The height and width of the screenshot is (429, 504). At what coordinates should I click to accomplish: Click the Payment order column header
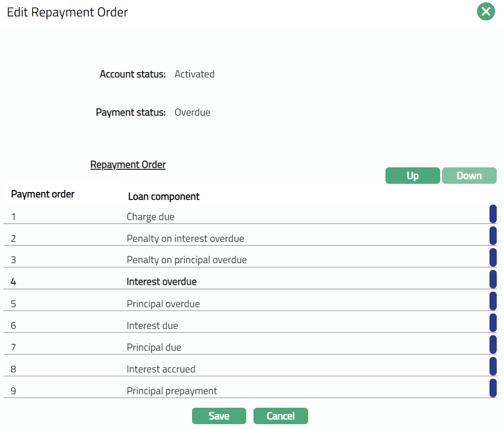pyautogui.click(x=43, y=194)
